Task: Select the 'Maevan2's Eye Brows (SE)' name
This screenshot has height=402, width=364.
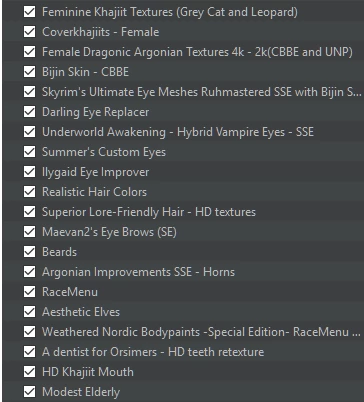Action: click(x=109, y=232)
